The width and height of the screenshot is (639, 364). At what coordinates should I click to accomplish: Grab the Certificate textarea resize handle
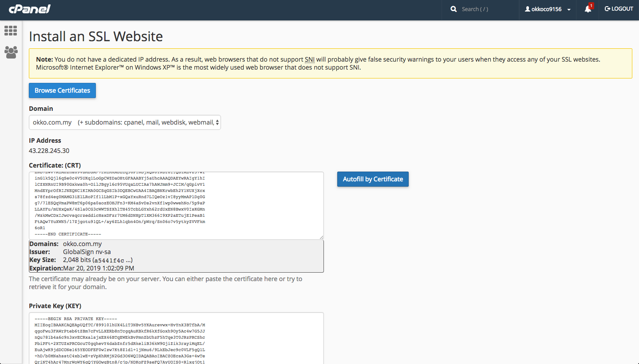click(x=321, y=237)
